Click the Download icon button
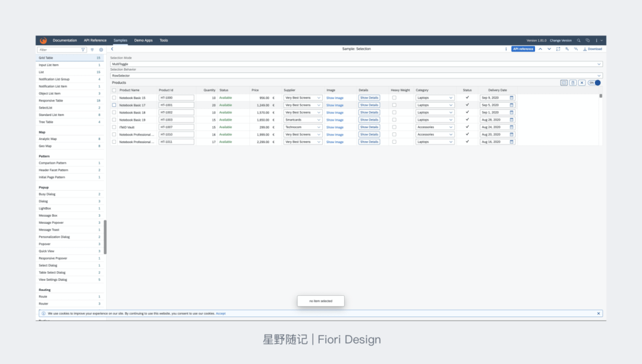 click(x=593, y=49)
